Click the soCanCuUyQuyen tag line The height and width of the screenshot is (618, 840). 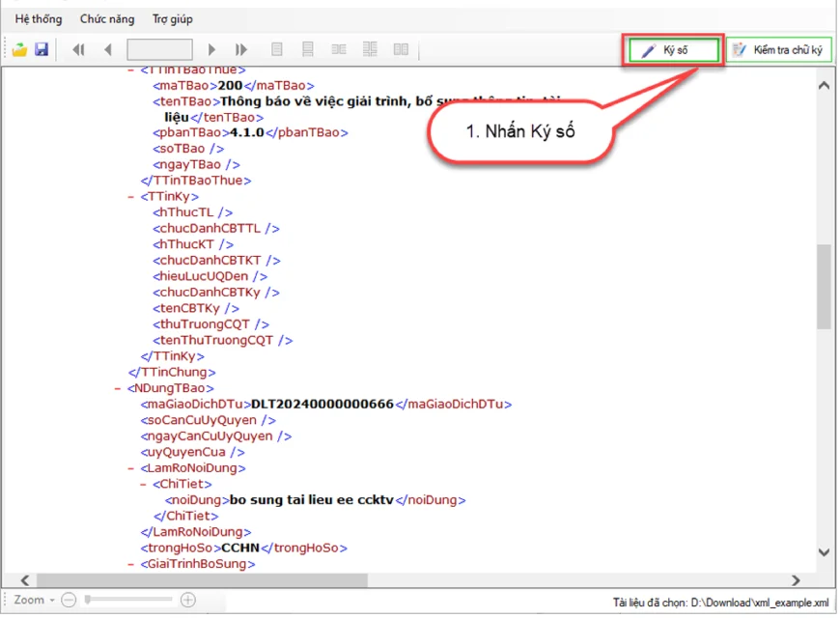(209, 421)
